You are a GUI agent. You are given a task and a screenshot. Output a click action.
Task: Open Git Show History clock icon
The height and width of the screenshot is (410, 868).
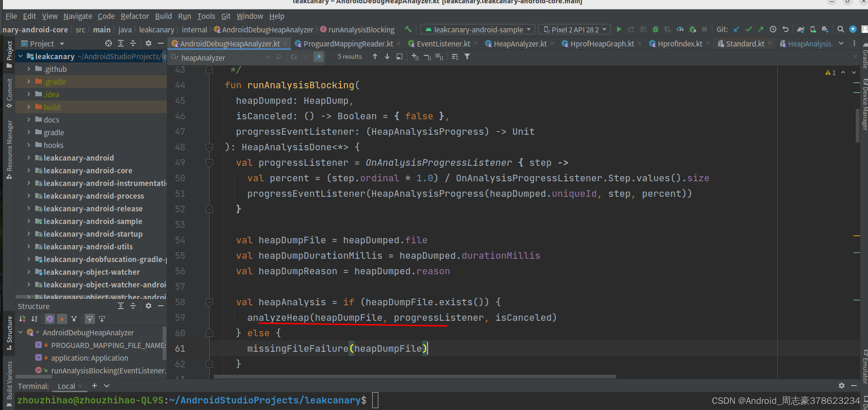tap(773, 29)
